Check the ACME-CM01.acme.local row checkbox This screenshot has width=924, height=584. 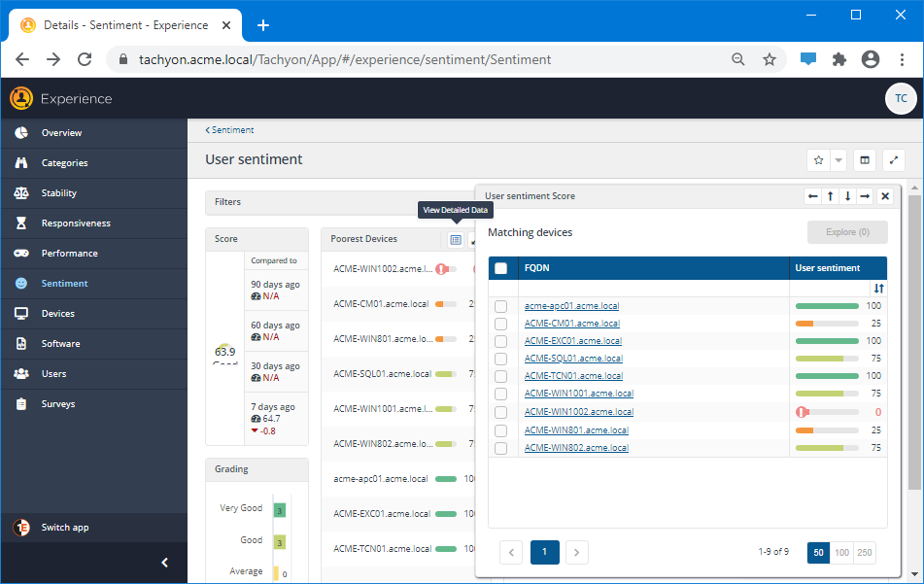pos(501,324)
